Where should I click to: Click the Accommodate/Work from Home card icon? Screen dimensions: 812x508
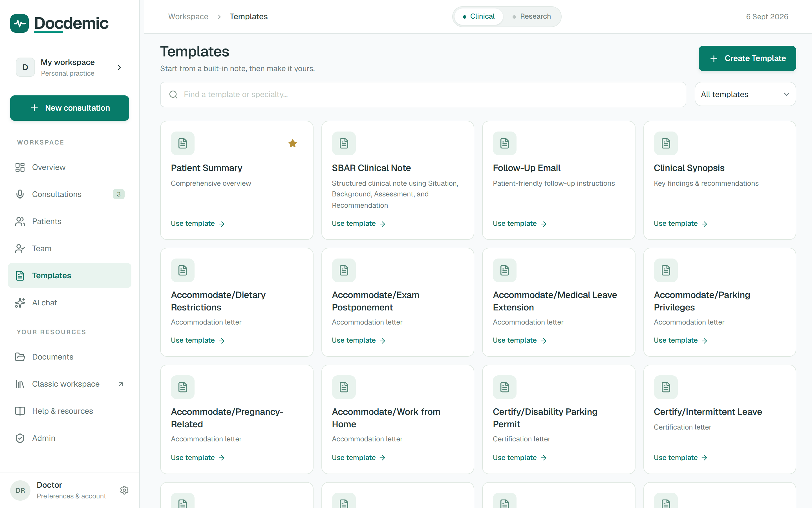point(344,387)
